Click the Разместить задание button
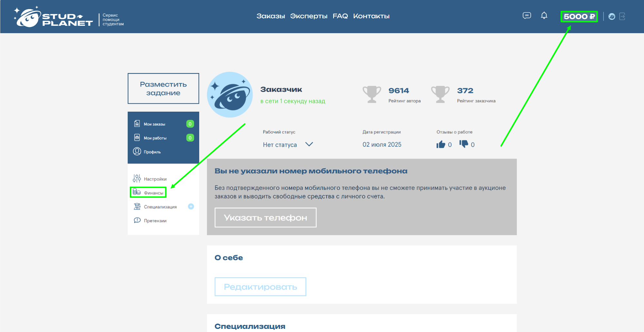 (x=163, y=89)
